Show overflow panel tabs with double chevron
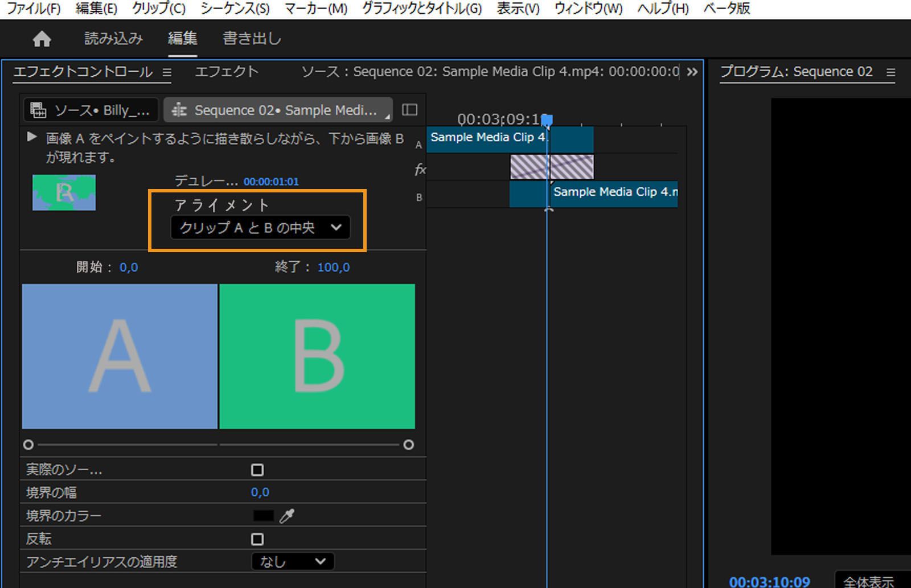The height and width of the screenshot is (588, 911). pyautogui.click(x=692, y=72)
